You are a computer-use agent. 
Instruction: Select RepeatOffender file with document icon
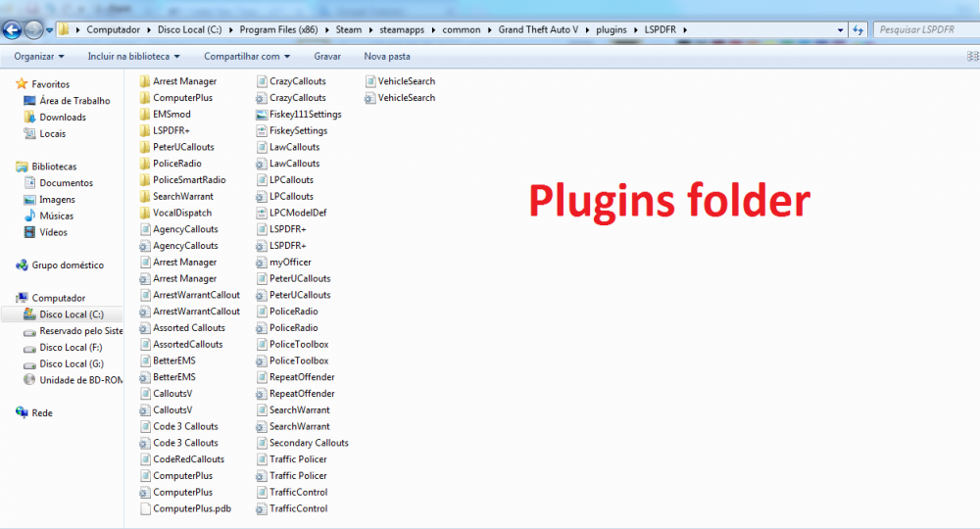click(x=296, y=377)
